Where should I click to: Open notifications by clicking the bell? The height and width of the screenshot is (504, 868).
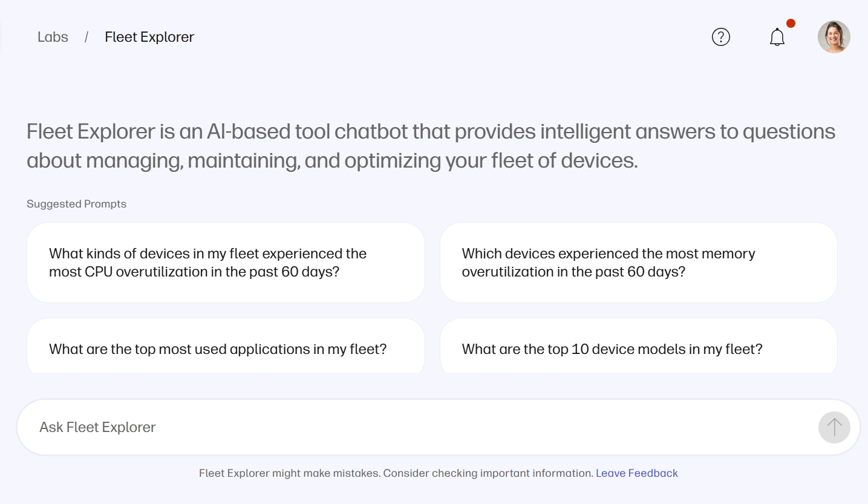click(x=777, y=37)
